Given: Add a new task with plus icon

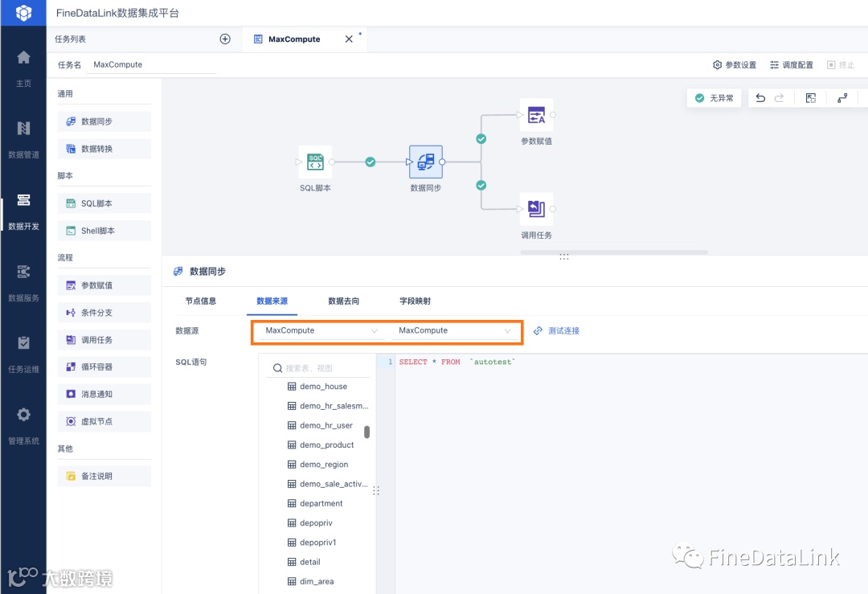Looking at the screenshot, I should [225, 39].
